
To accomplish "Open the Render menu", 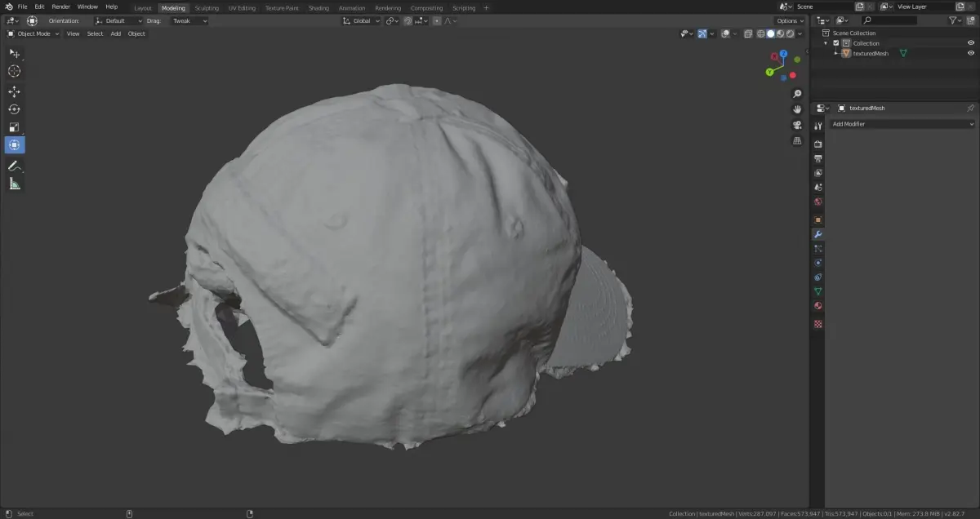I will 61,7.
